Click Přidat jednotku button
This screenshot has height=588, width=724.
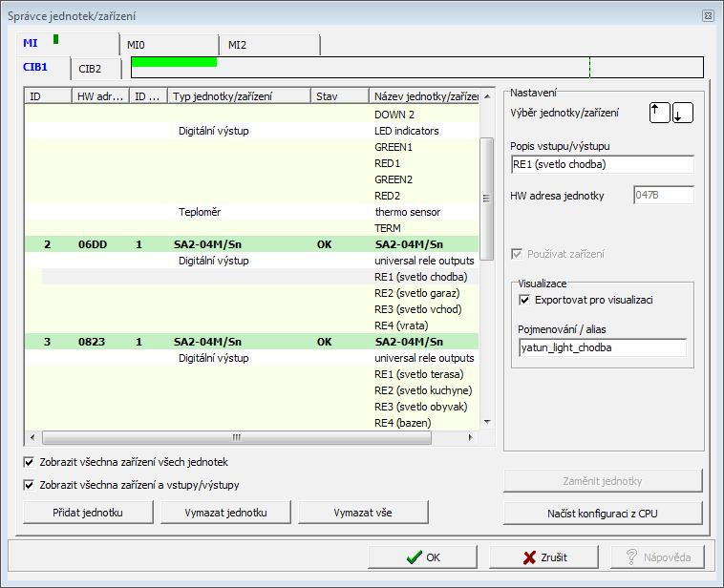point(88,513)
